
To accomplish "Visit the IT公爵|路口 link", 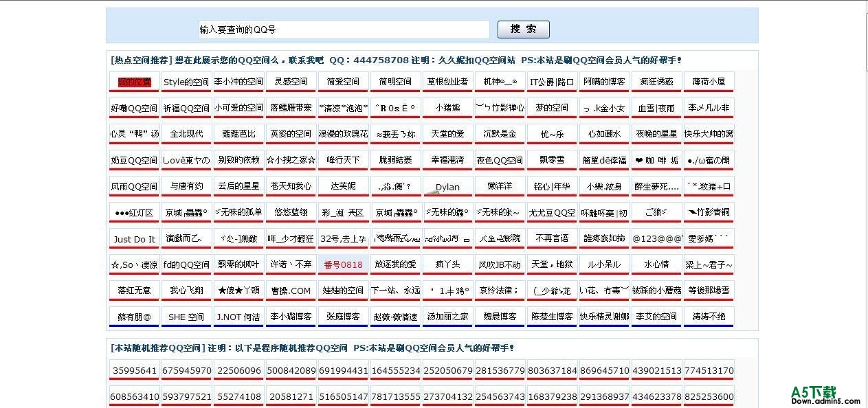I will (552, 82).
